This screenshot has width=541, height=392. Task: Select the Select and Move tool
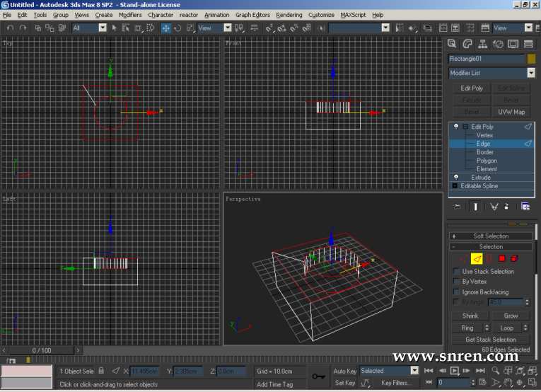click(x=165, y=28)
